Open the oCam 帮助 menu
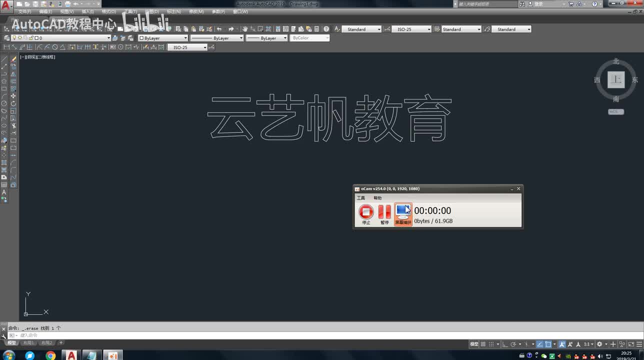 tap(377, 198)
